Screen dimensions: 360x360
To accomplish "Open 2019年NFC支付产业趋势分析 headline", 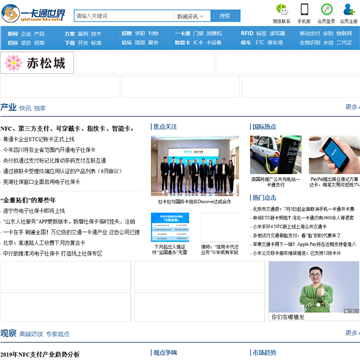I will pyautogui.click(x=40, y=355).
